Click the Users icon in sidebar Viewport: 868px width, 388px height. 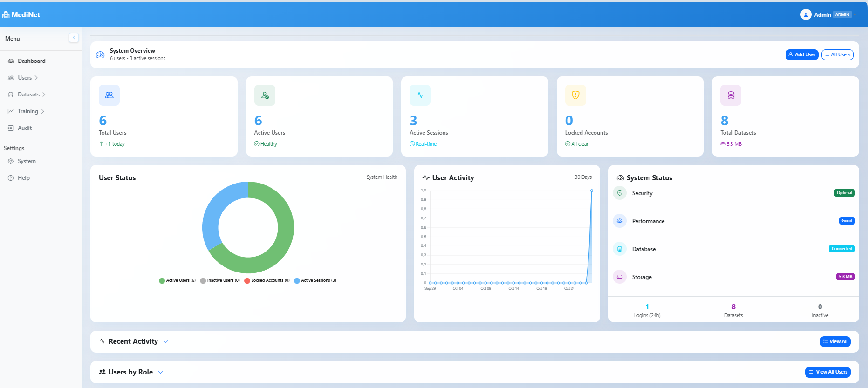pos(11,78)
